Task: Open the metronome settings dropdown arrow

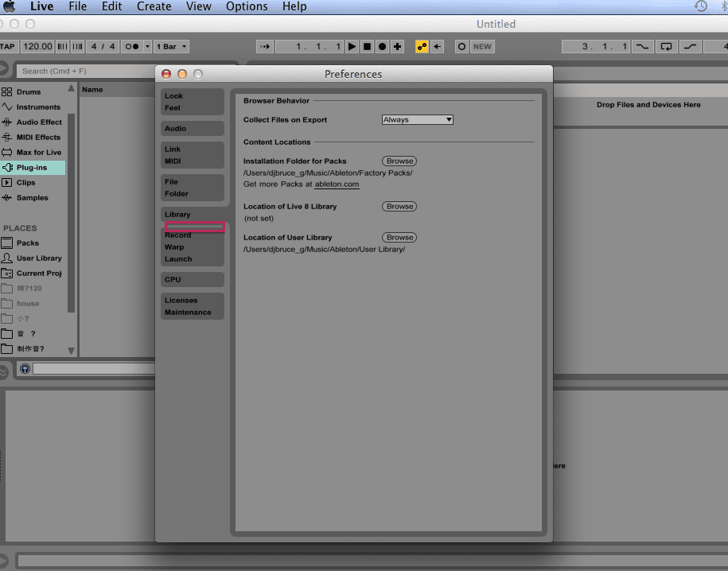Action: 148,46
